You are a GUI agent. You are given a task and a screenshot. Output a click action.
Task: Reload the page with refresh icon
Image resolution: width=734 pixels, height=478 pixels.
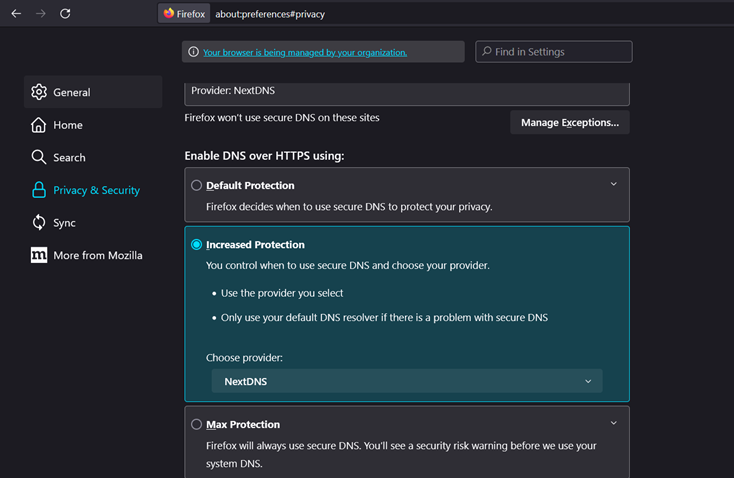[x=65, y=14]
